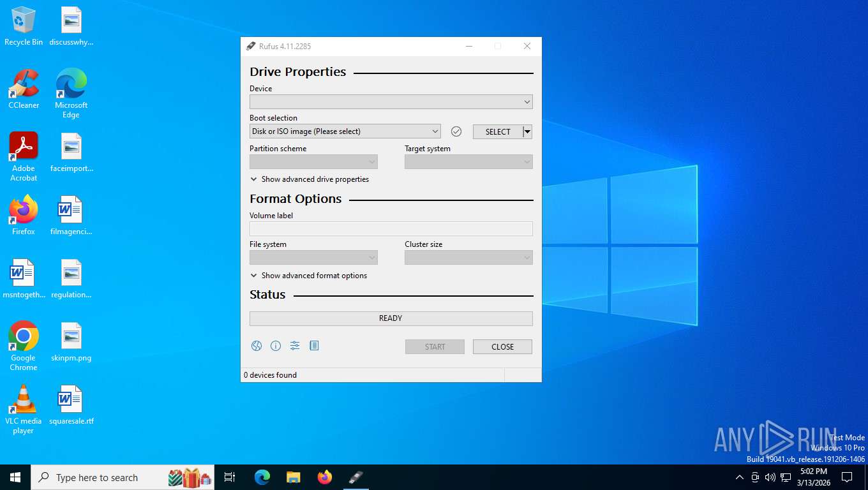Image resolution: width=868 pixels, height=490 pixels.
Task: Open the Rufus About info icon
Action: click(x=276, y=346)
